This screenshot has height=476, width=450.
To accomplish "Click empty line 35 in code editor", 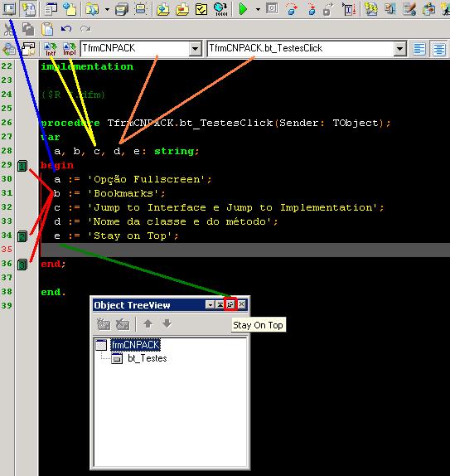I will pos(245,250).
